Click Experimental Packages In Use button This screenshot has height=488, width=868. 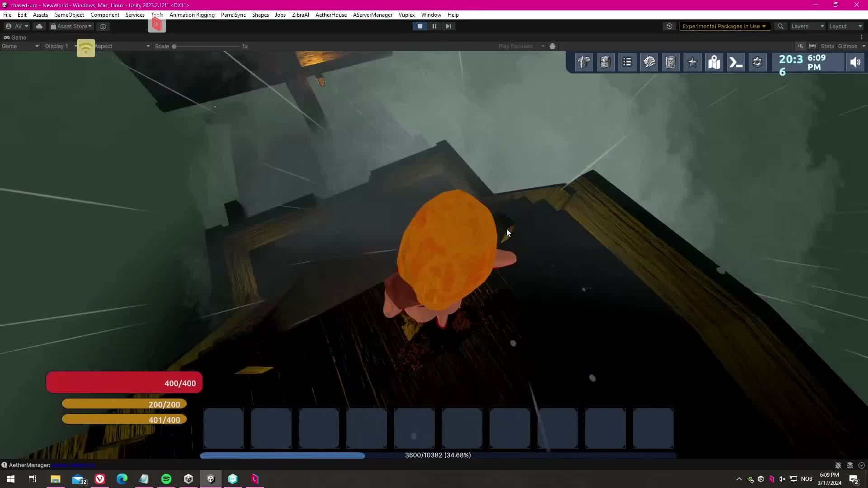point(724,26)
